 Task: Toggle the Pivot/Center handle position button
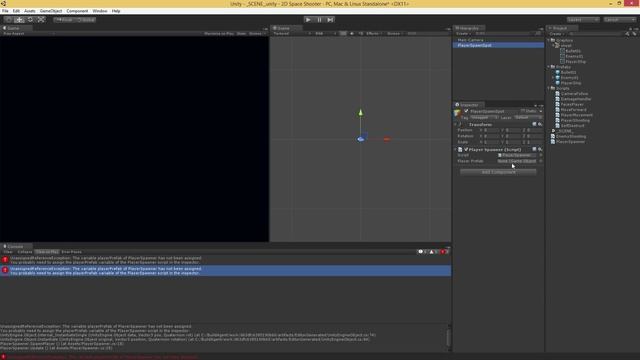tap(64, 20)
